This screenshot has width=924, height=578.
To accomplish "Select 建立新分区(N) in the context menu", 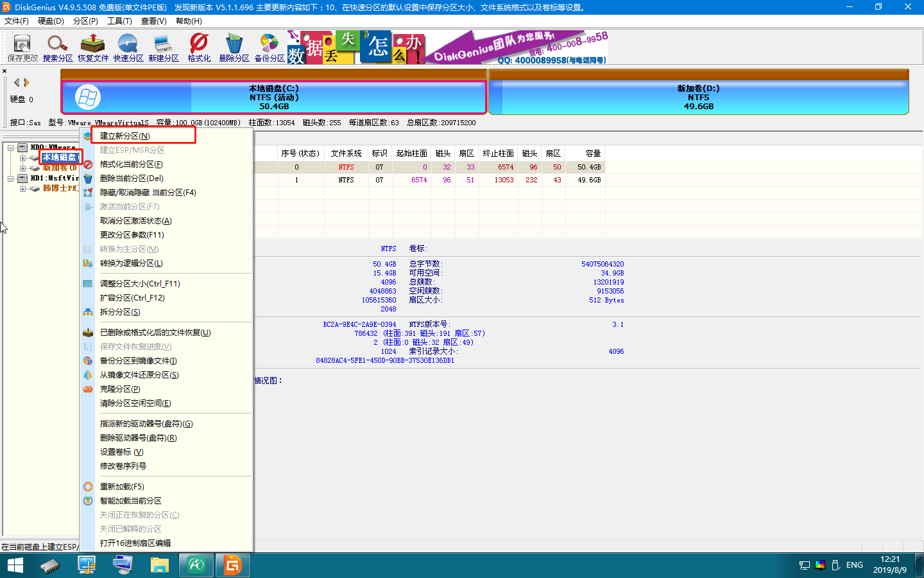I will coord(125,136).
